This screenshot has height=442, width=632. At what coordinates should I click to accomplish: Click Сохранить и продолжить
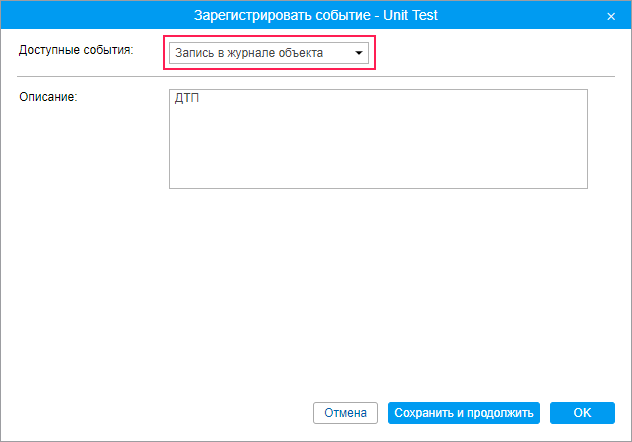click(465, 412)
